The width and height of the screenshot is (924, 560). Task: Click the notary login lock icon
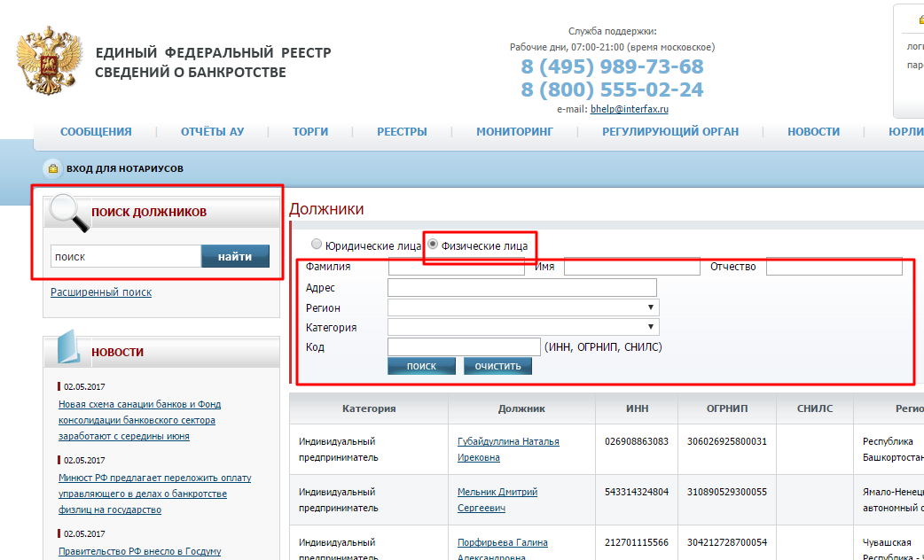coord(52,169)
